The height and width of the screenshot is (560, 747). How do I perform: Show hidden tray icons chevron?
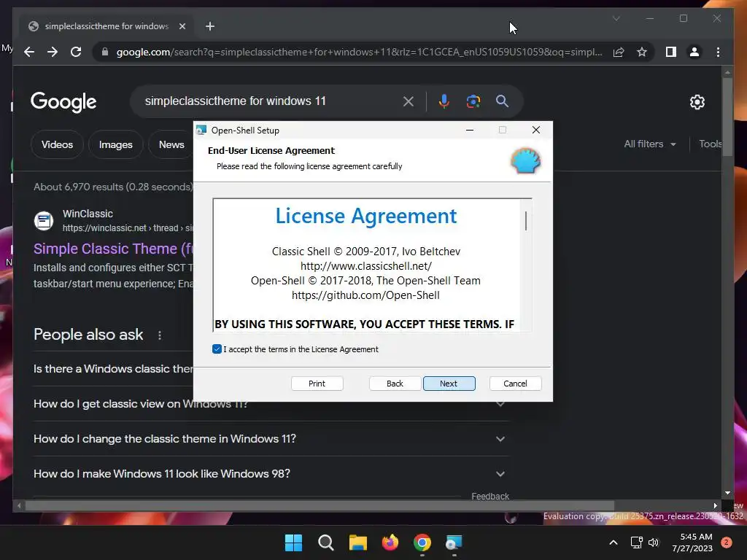(614, 542)
